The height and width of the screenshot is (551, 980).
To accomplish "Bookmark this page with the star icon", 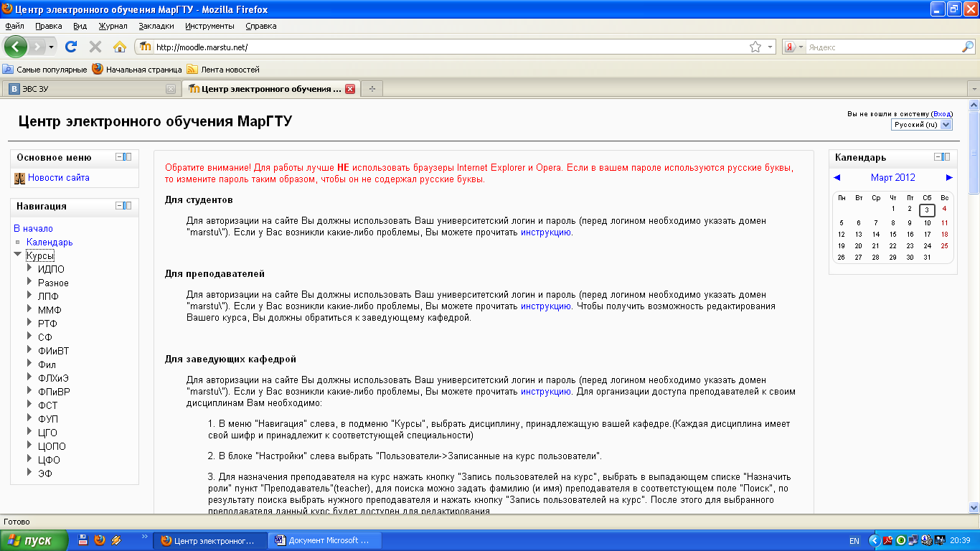I will (755, 47).
